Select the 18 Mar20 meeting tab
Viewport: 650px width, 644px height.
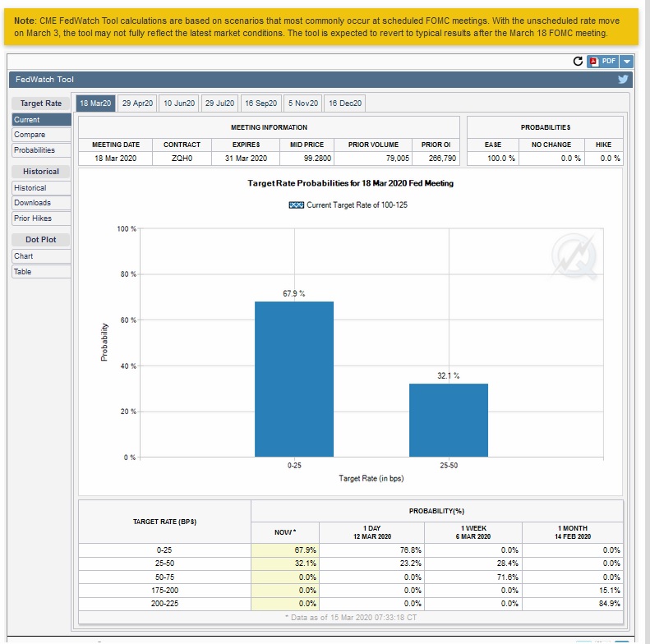coord(95,103)
